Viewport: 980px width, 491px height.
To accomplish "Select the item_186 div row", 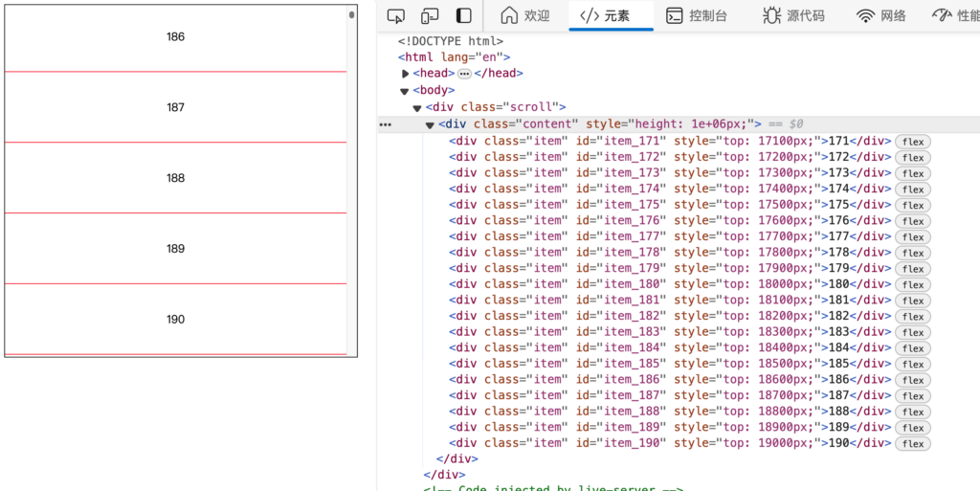I will pyautogui.click(x=670, y=380).
